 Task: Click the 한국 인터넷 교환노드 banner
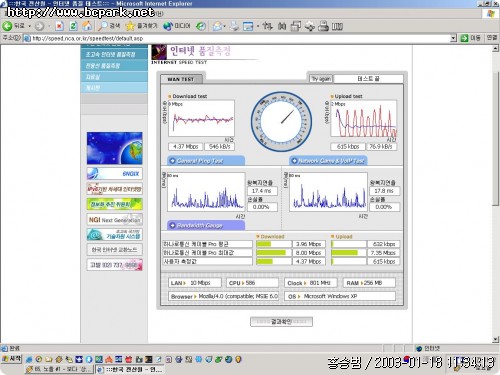click(x=115, y=249)
